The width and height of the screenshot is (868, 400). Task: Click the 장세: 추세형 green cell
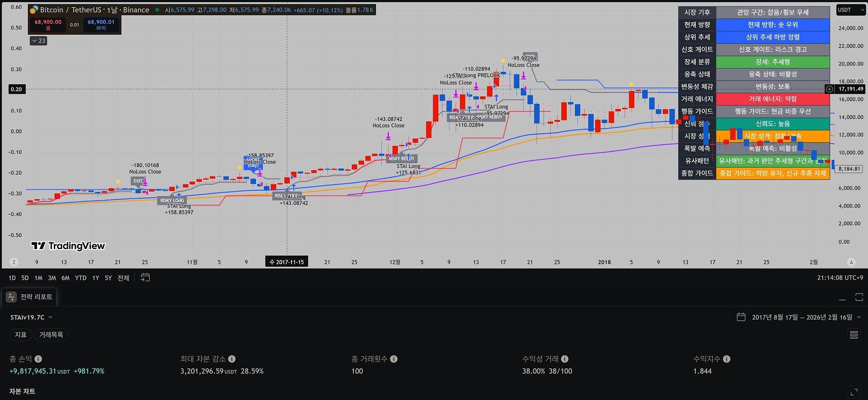773,62
